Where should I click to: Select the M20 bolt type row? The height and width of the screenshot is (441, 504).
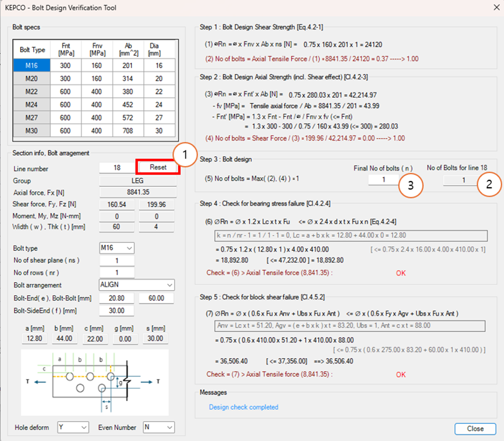point(32,79)
